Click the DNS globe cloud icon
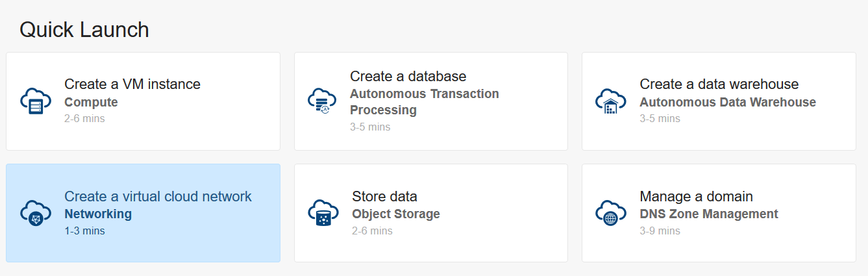 [610, 213]
